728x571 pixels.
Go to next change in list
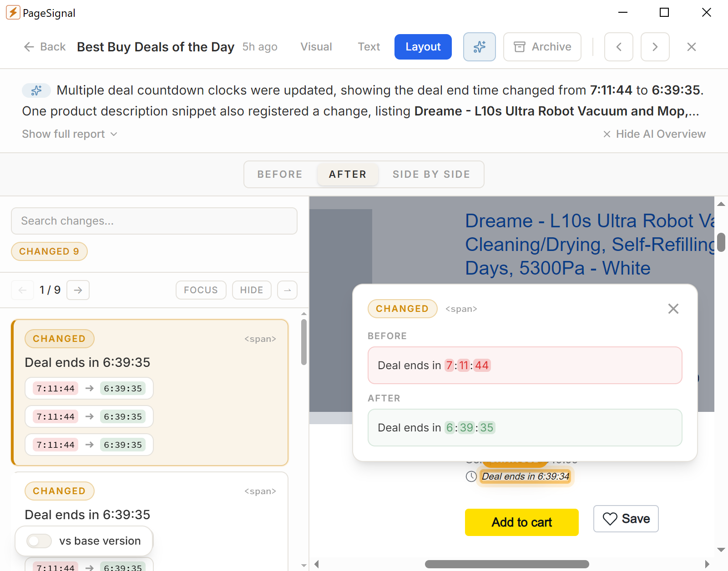click(x=78, y=290)
